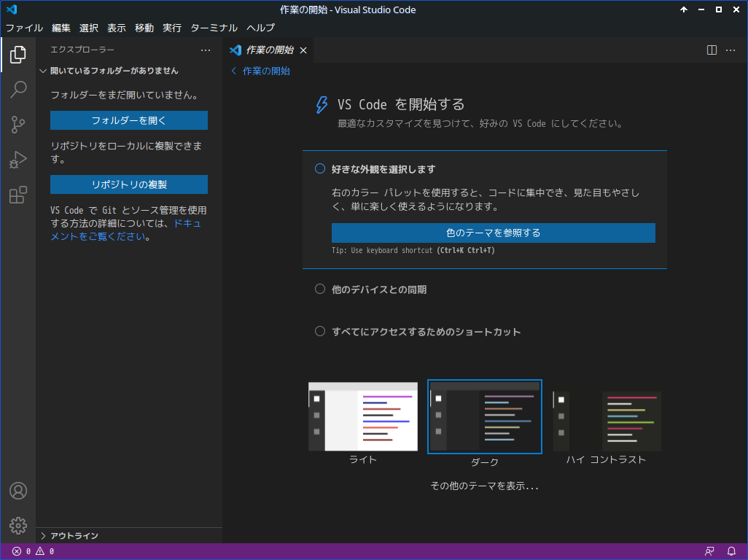748x560 pixels.
Task: Click the フォルダーをまだ開いていません text
Action: [125, 95]
